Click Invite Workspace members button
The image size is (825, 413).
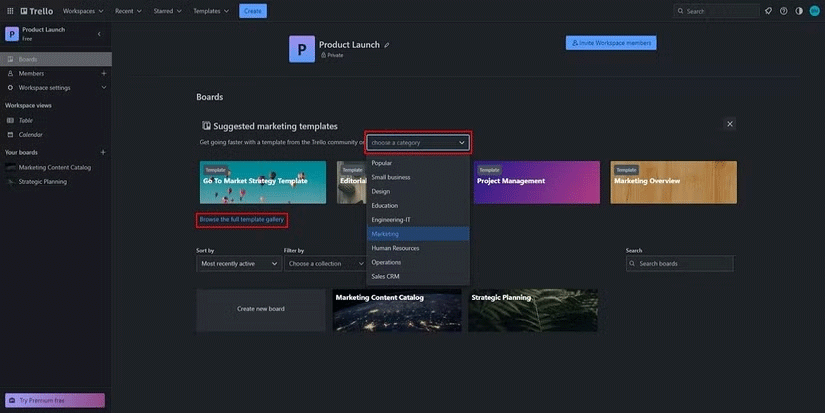pos(610,43)
